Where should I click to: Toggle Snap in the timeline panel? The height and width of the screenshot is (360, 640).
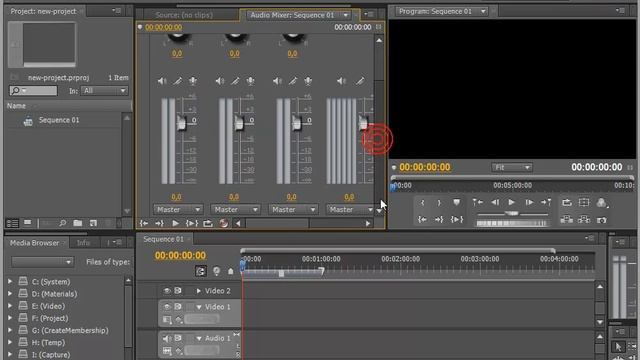pyautogui.click(x=200, y=271)
